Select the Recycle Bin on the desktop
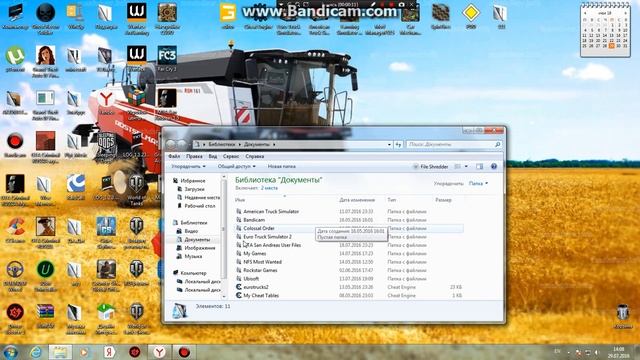Image resolution: width=640 pixels, height=360 pixels. (622, 313)
